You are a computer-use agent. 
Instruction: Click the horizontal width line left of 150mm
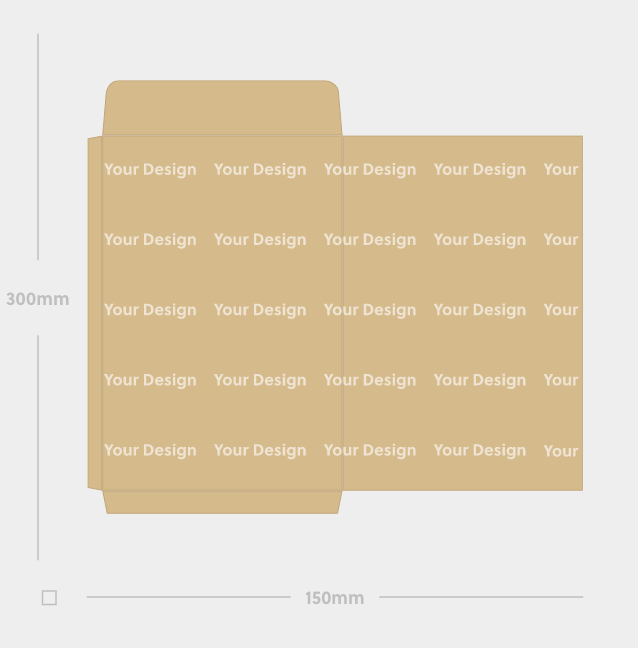[x=188, y=597]
